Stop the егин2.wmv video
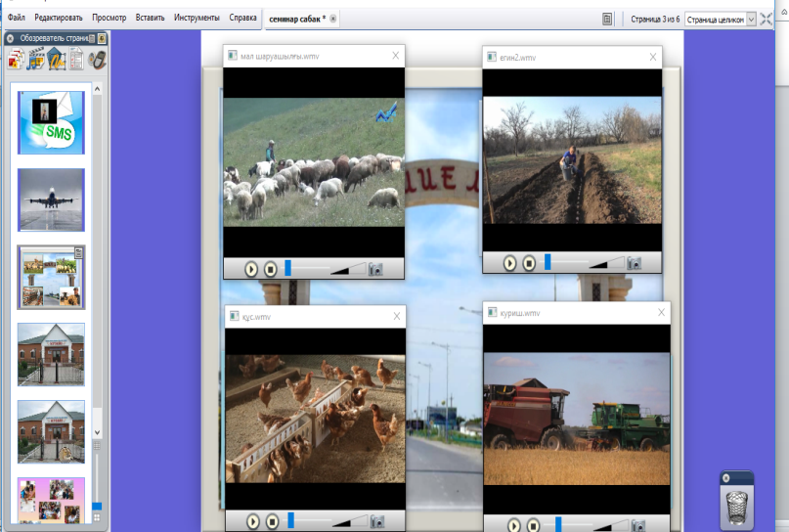The image size is (789, 532). click(x=529, y=263)
